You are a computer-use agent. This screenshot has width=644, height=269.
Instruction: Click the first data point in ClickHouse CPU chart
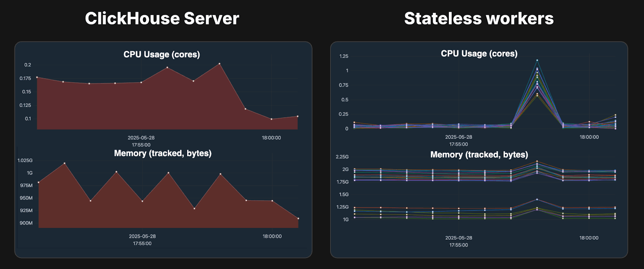tap(37, 77)
